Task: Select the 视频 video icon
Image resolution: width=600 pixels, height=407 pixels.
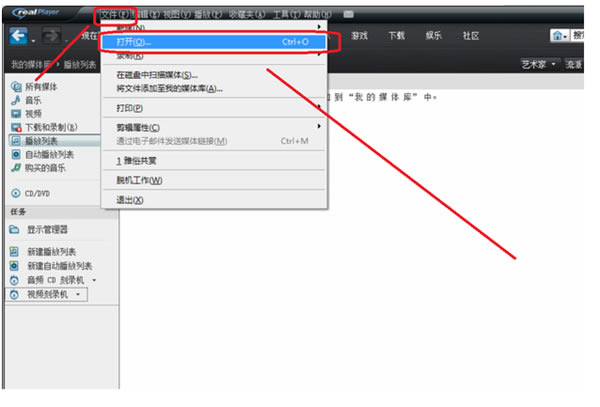Action: [16, 114]
